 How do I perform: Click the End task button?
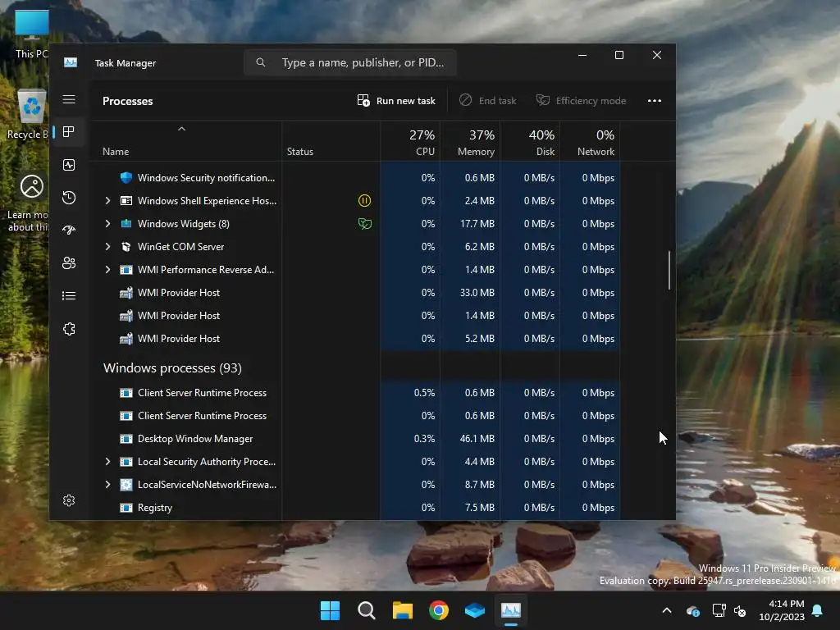click(x=488, y=101)
